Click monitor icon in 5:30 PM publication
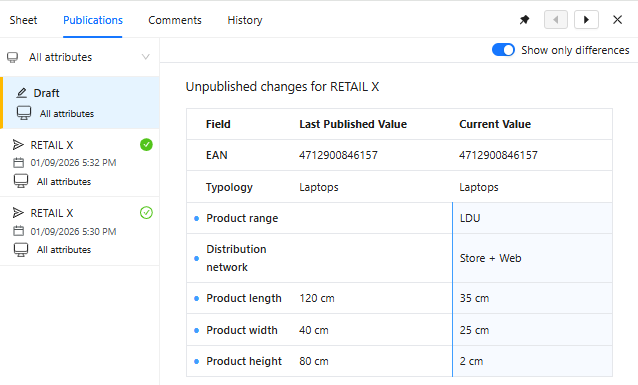638x385 pixels. point(21,249)
